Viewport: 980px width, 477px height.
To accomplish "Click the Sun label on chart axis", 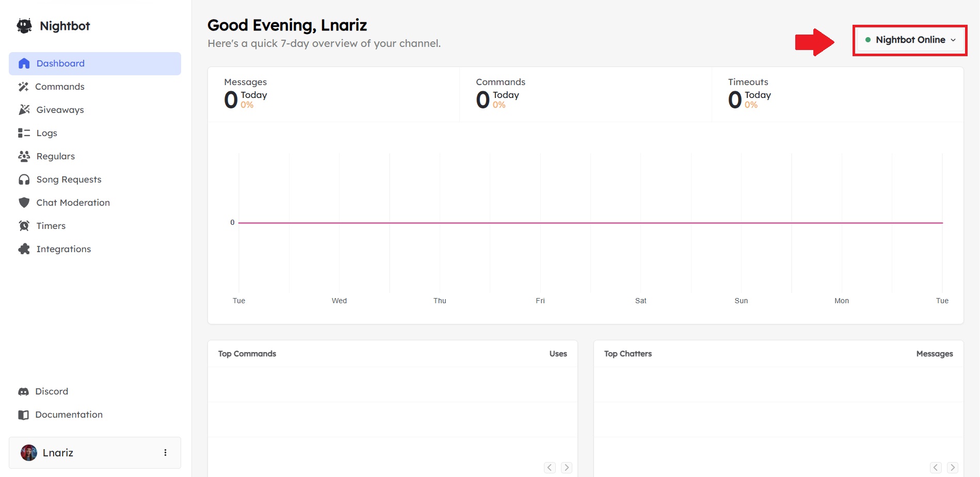I will point(741,301).
